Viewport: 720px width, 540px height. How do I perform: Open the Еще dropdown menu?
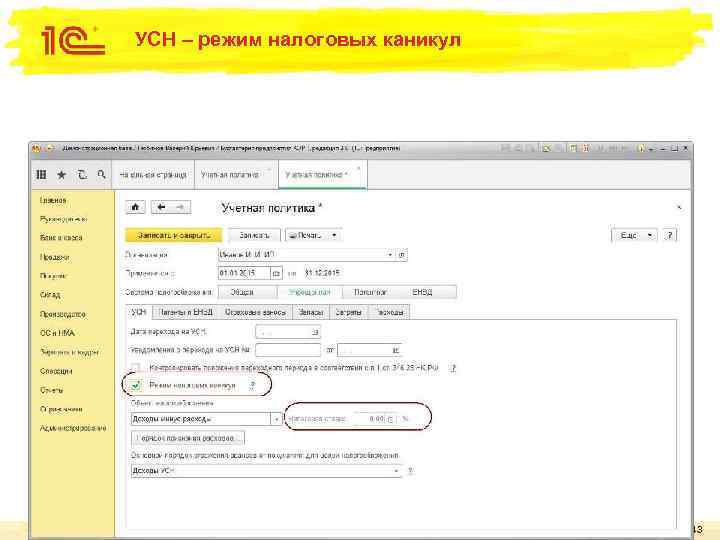634,235
